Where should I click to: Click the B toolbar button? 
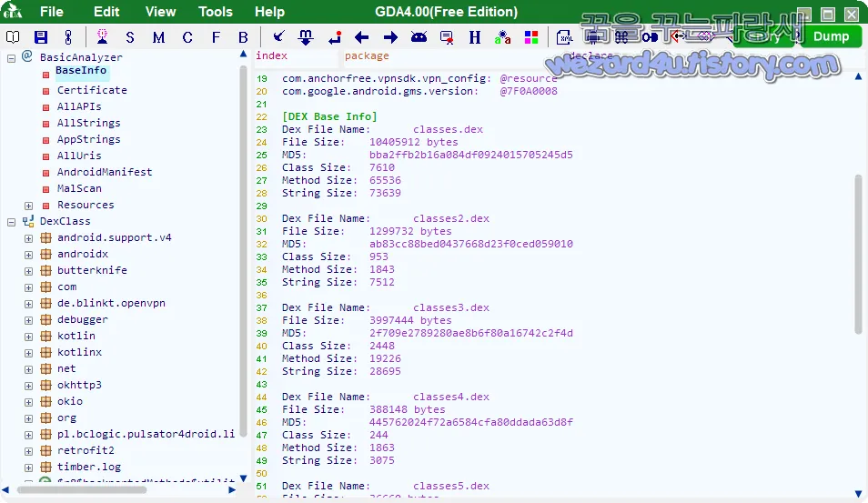[x=243, y=37]
